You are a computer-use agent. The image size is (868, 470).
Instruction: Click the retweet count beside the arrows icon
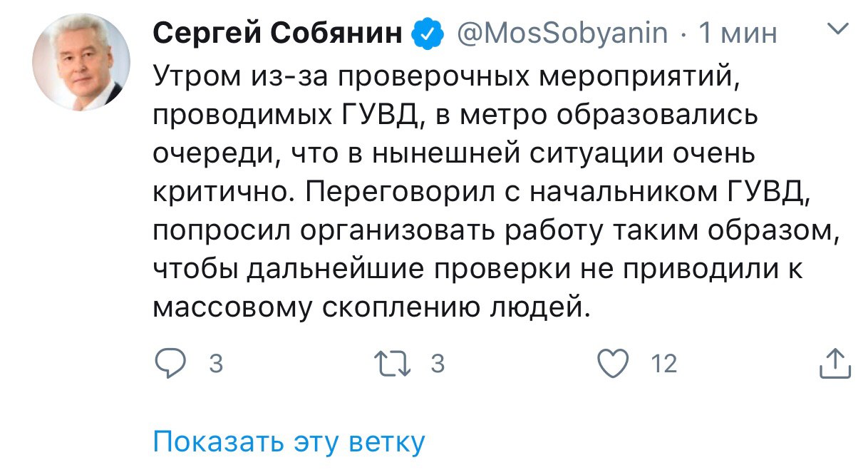click(438, 364)
